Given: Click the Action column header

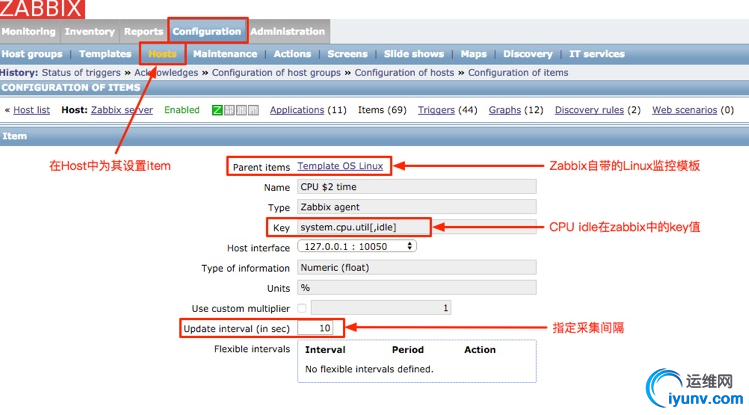Looking at the screenshot, I should tap(480, 350).
